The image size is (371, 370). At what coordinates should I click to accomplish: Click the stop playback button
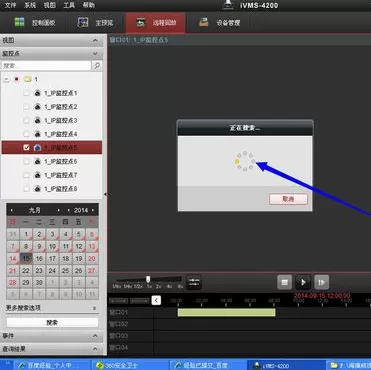285,282
